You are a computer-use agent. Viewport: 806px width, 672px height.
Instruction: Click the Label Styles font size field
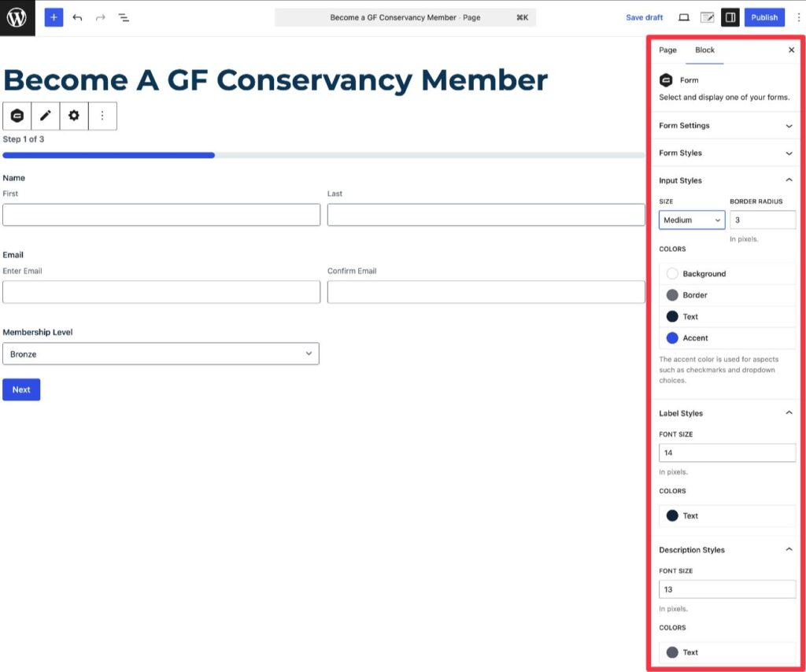[x=727, y=452]
